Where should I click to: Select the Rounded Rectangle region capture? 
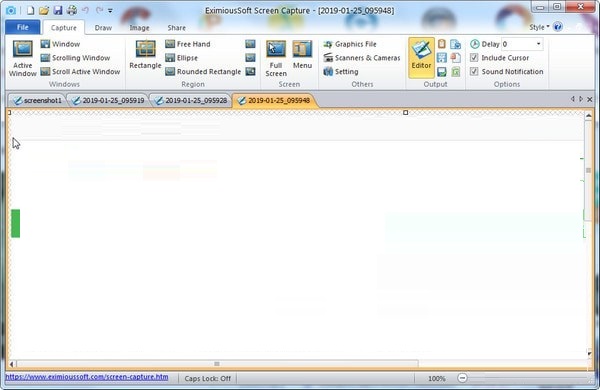point(203,72)
